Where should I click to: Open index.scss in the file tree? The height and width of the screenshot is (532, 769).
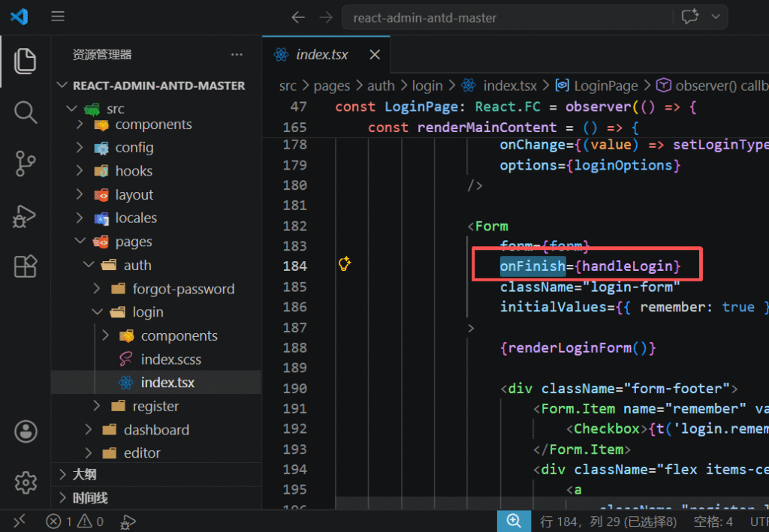(170, 359)
